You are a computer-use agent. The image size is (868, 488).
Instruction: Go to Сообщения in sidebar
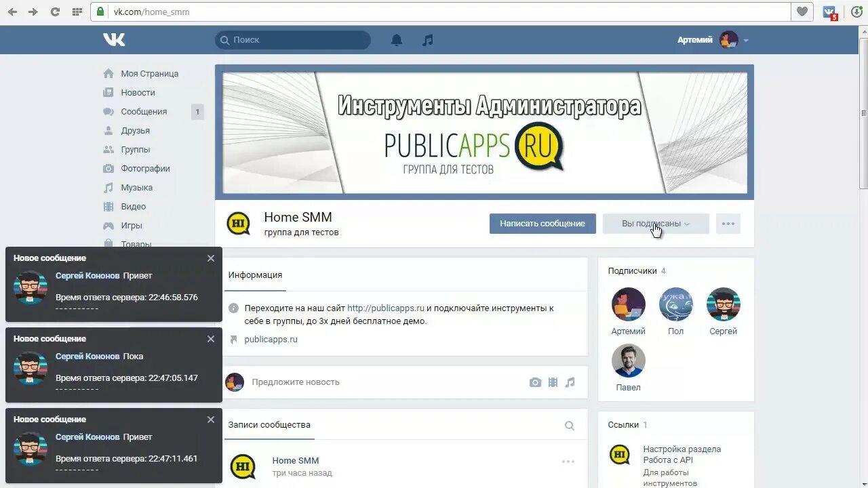coord(144,111)
